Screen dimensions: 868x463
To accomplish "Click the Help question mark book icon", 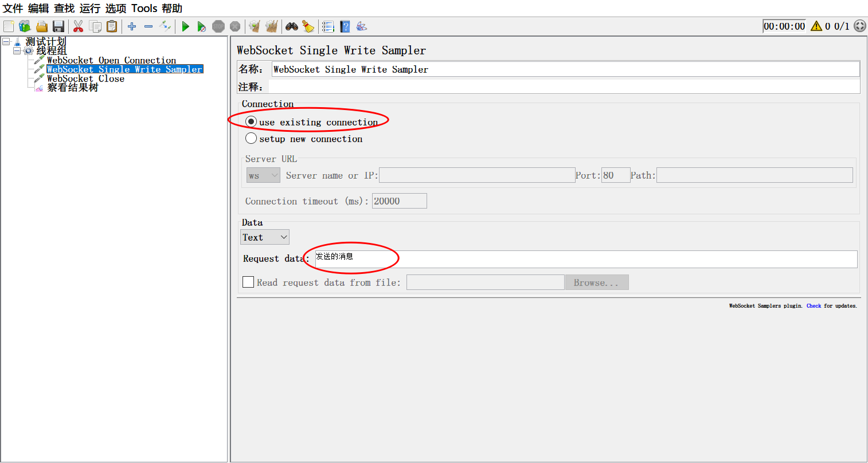I will coord(345,26).
